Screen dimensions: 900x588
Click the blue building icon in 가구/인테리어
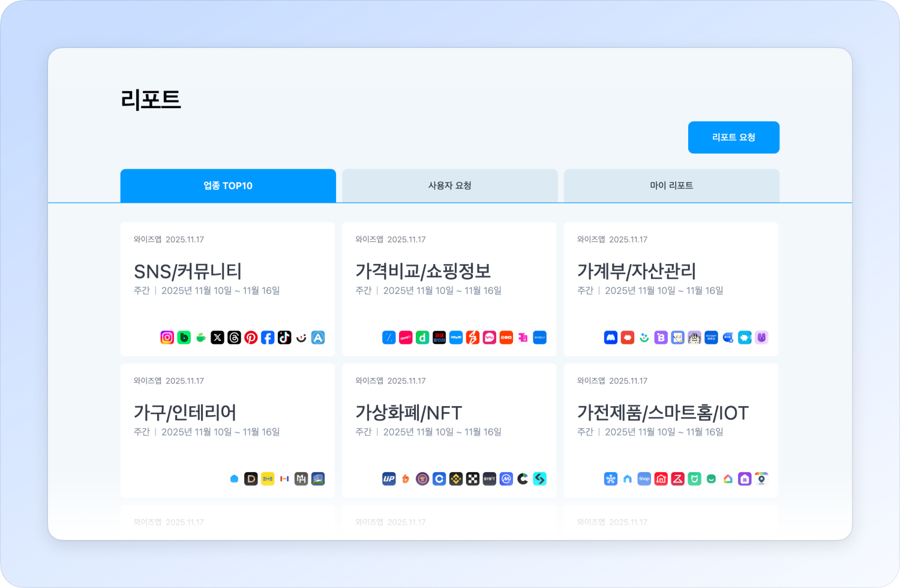[x=319, y=479]
